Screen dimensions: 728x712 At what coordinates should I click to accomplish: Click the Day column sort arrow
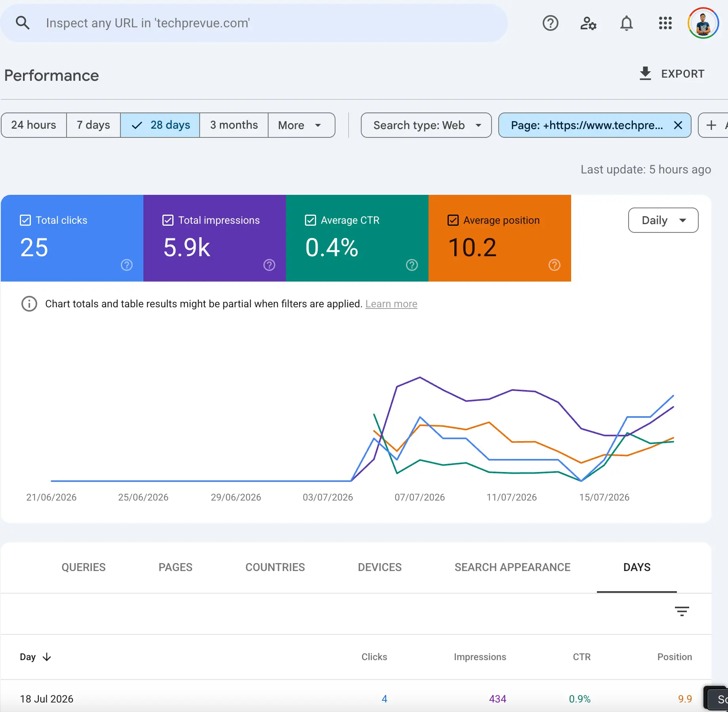pos(47,657)
